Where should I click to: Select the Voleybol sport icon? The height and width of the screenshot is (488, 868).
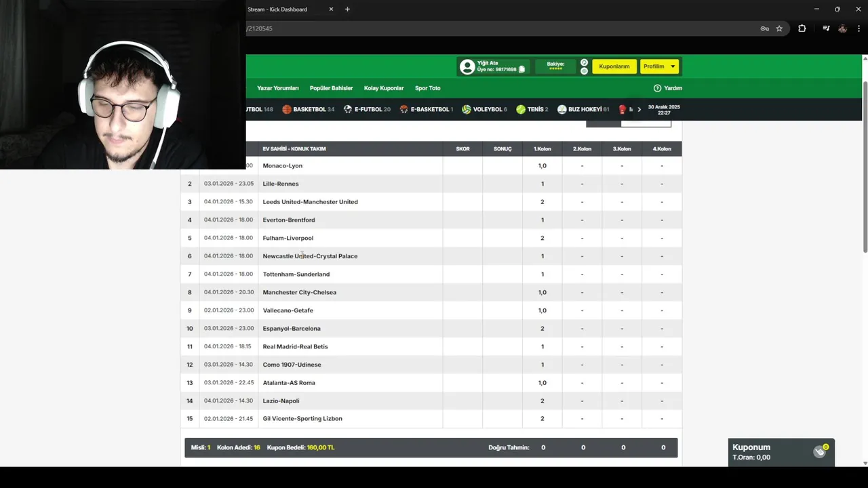click(467, 109)
